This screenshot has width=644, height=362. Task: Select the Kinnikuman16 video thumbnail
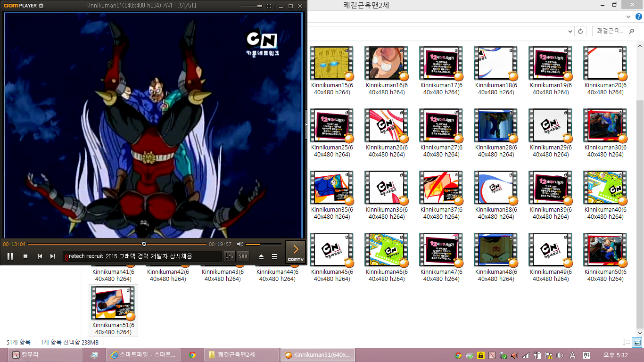(x=386, y=63)
